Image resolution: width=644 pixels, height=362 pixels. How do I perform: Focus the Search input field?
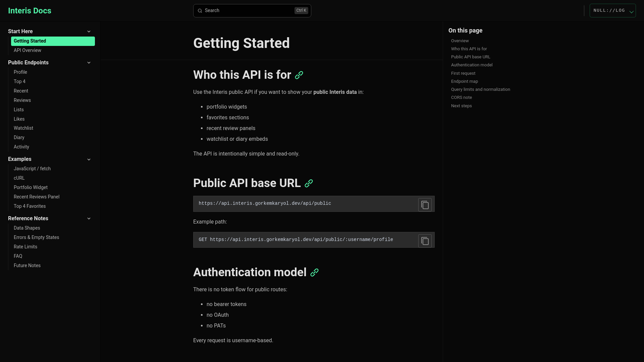252,11
